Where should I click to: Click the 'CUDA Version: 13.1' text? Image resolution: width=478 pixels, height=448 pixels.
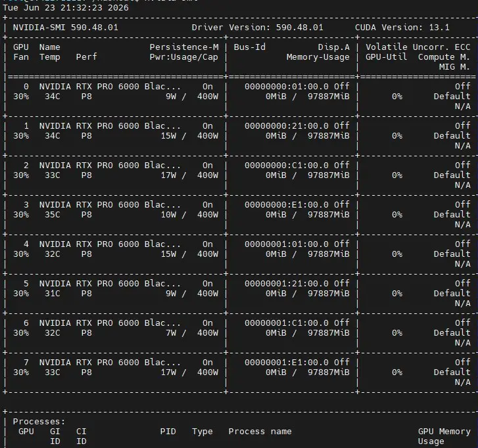coord(402,28)
